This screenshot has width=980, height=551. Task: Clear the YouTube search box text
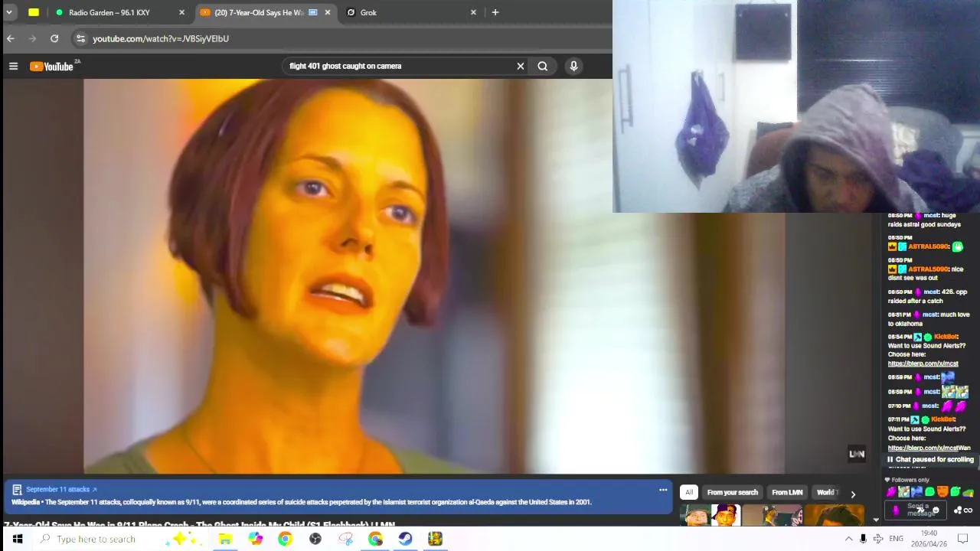point(521,66)
